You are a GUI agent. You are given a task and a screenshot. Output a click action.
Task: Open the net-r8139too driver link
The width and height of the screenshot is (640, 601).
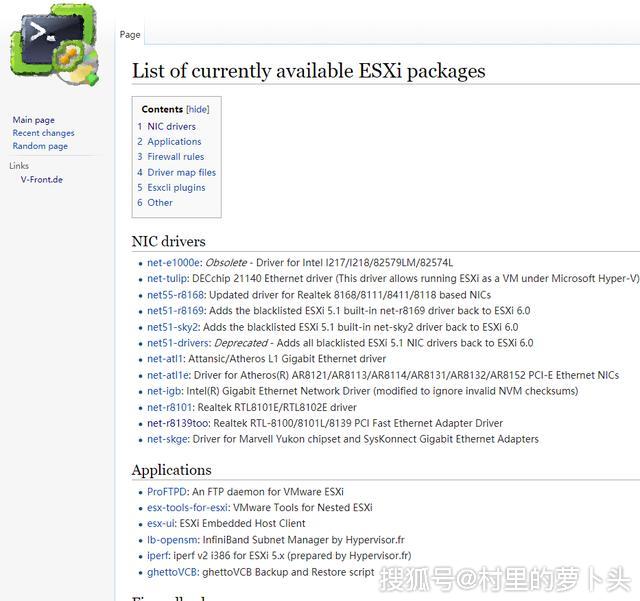point(178,424)
